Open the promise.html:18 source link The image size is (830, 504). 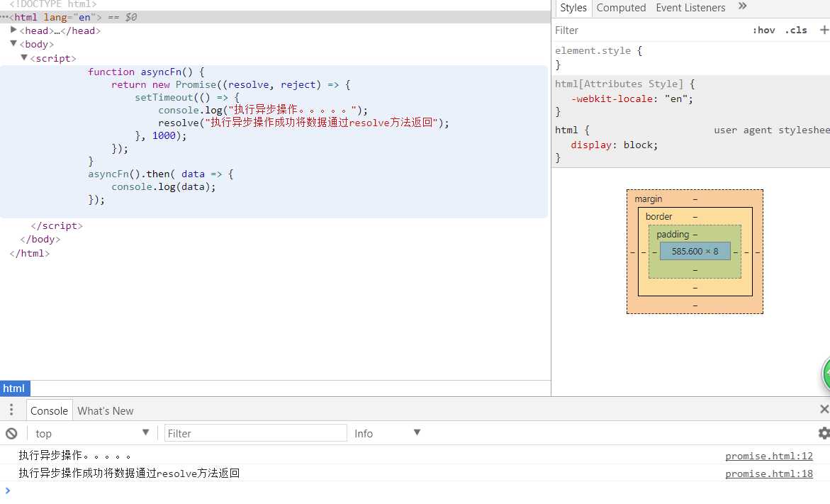click(768, 474)
